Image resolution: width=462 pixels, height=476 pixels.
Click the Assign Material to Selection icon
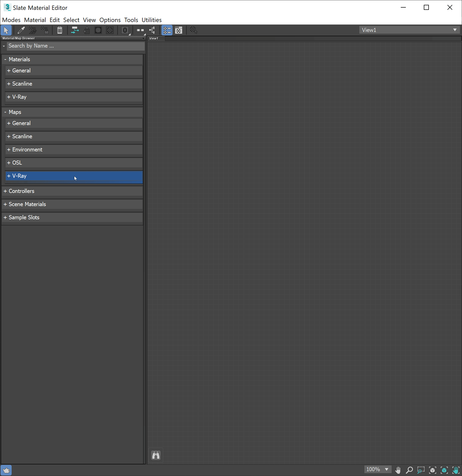33,30
